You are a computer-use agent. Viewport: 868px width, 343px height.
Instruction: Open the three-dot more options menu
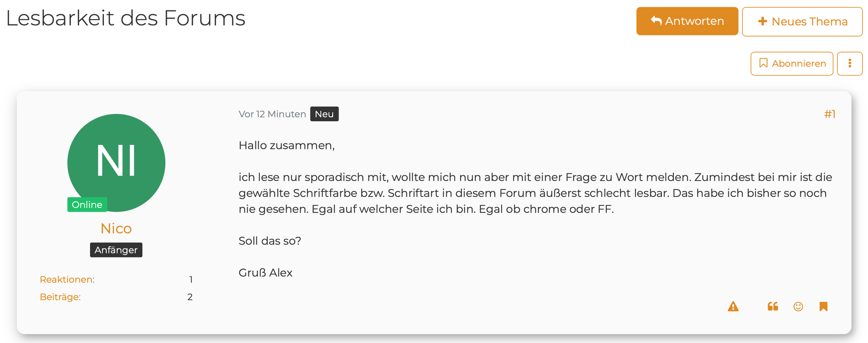click(x=849, y=63)
